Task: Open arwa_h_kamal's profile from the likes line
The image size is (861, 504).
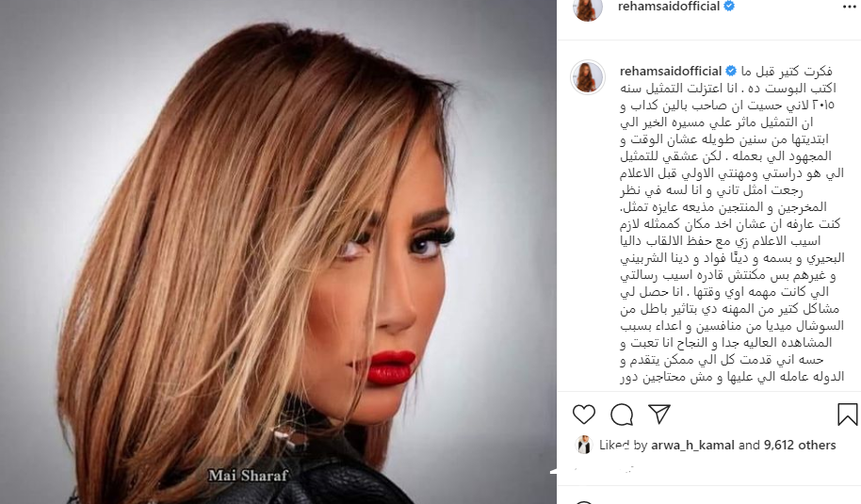Action: (x=692, y=446)
